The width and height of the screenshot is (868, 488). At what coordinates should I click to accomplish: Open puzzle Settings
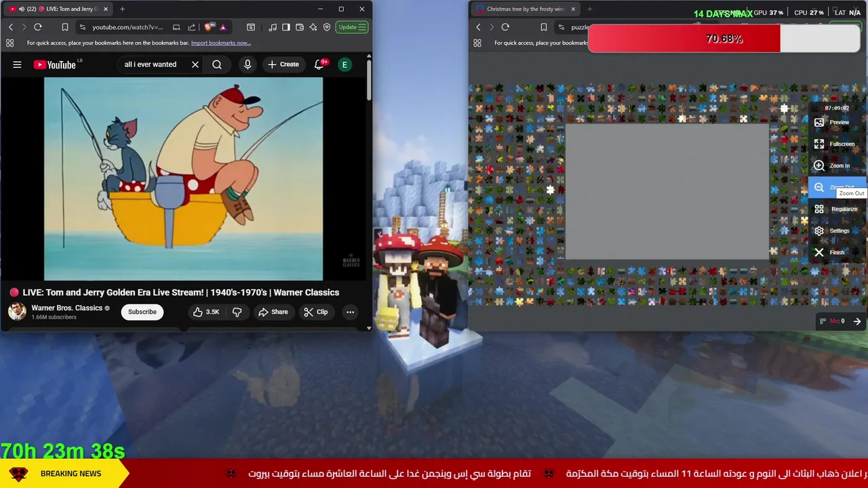coord(838,230)
